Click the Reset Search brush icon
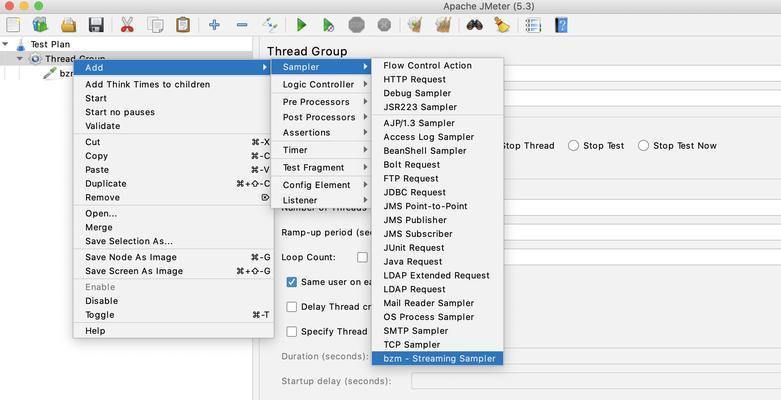Image resolution: width=781 pixels, height=400 pixels. coord(502,24)
